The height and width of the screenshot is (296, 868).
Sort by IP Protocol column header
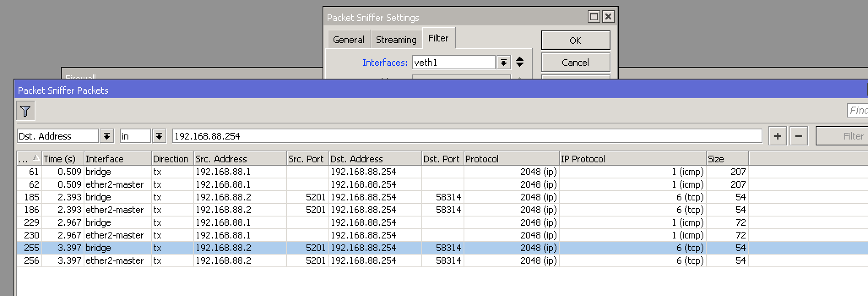pos(632,159)
